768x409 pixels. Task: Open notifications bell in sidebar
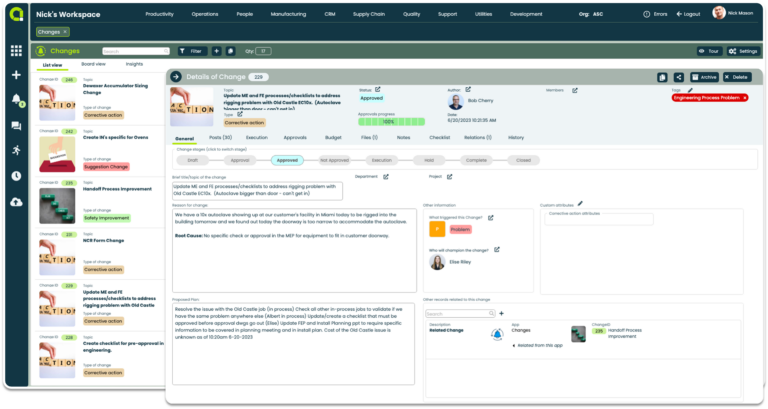[16, 100]
